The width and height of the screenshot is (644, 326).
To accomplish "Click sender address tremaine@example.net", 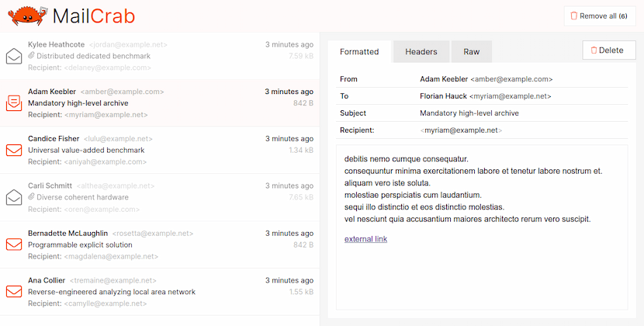I will click(x=113, y=280).
